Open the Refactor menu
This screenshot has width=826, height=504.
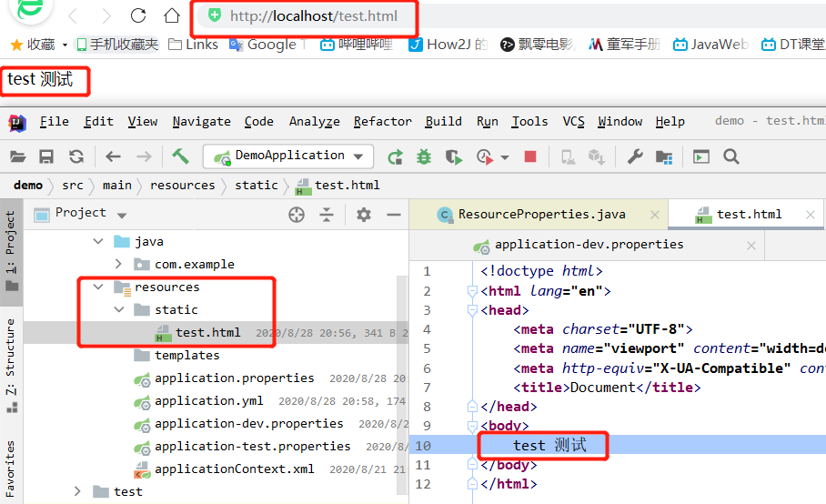[x=382, y=122]
